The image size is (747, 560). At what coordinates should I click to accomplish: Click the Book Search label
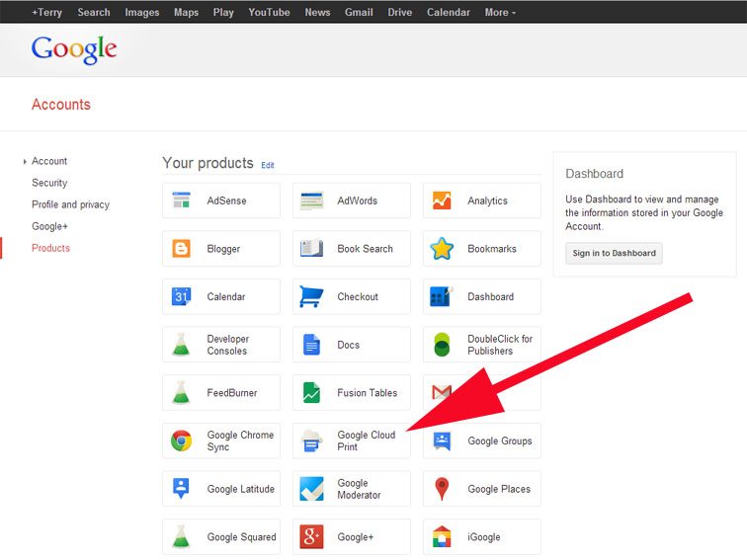365,249
